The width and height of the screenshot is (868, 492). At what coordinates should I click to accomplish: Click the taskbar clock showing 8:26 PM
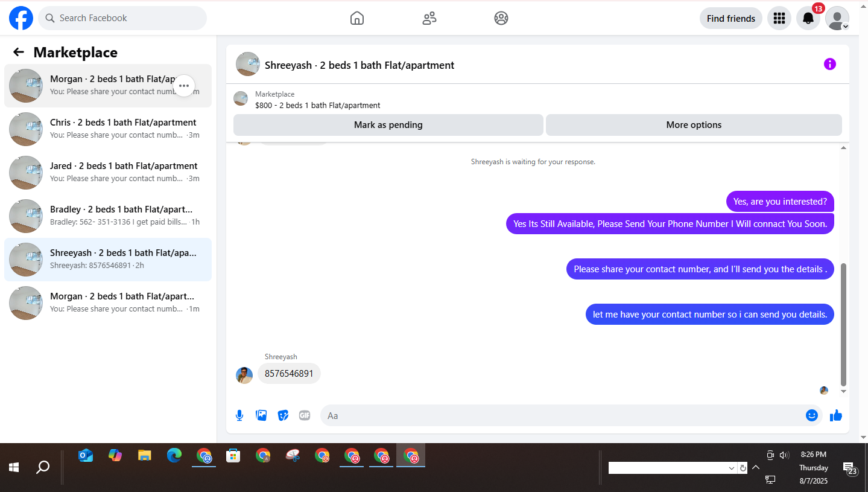tap(814, 455)
